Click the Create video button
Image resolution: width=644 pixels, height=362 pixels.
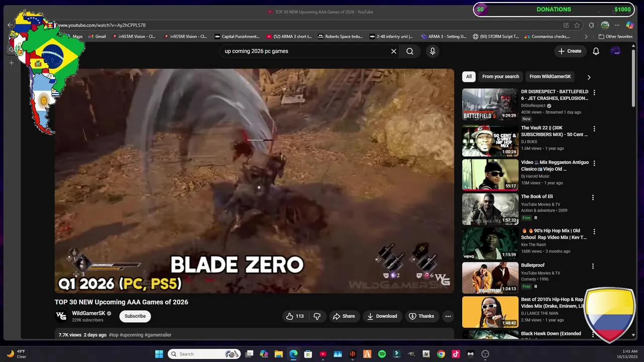point(570,51)
